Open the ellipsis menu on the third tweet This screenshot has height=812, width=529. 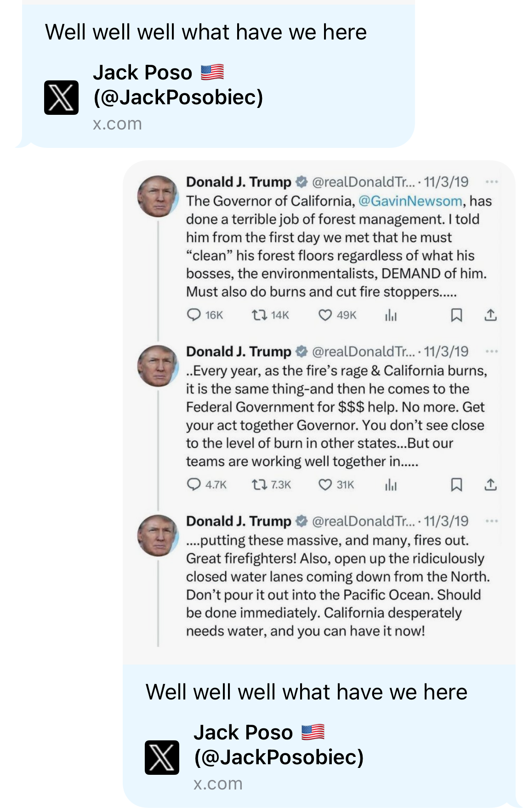click(491, 521)
